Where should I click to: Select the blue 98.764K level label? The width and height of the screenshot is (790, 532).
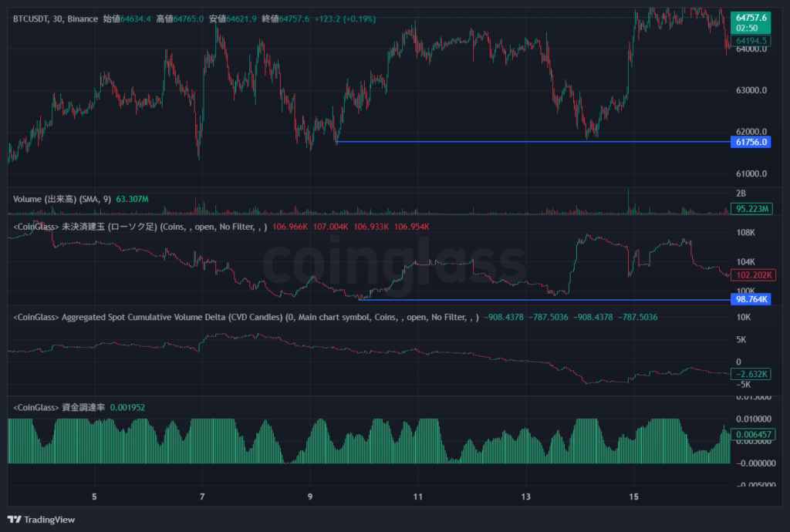[x=751, y=299]
